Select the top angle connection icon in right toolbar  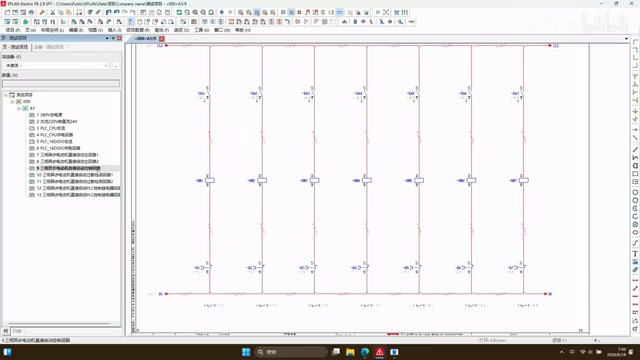(635, 42)
